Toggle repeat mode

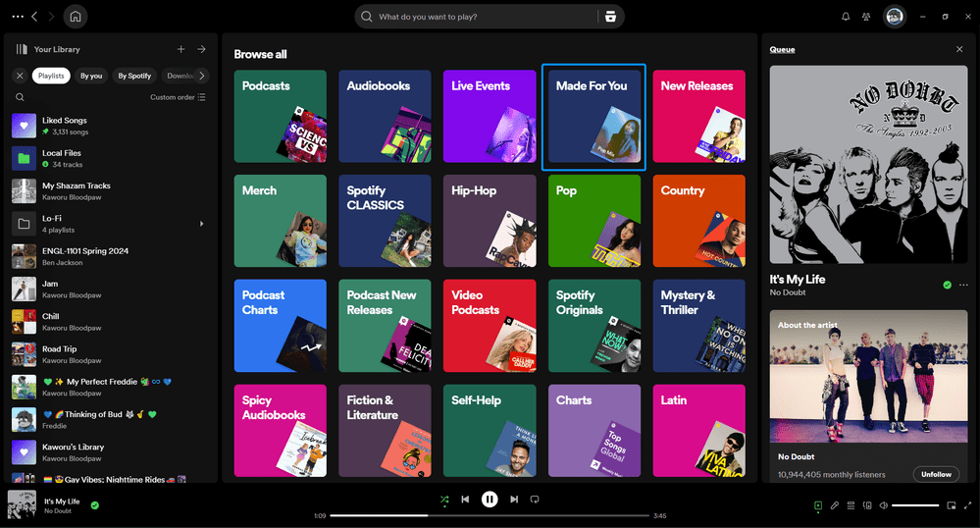click(x=535, y=500)
